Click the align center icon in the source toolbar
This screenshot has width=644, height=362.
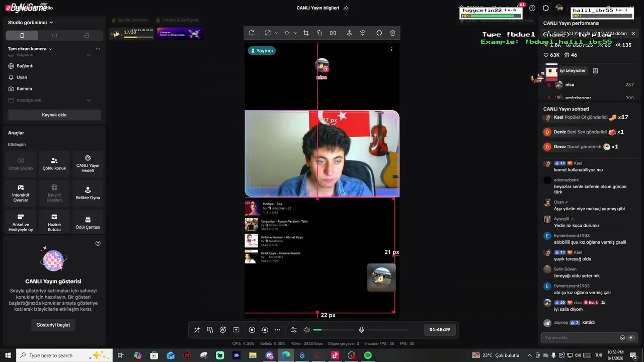click(287, 33)
